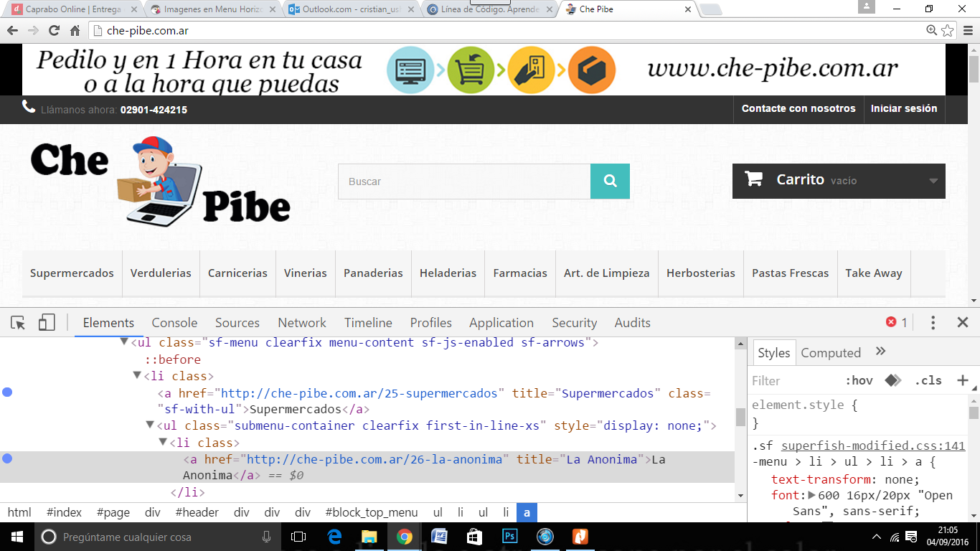The height and width of the screenshot is (551, 980).
Task: Switch to the Console tab
Action: 174,323
